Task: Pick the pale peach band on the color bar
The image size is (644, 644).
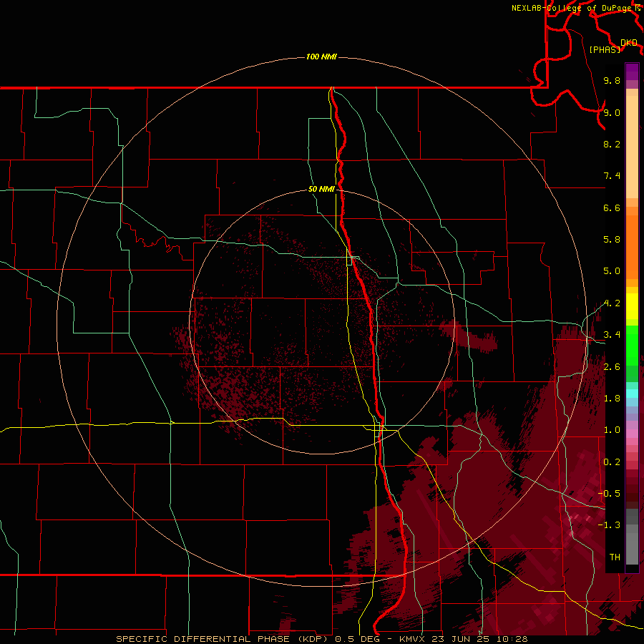Action: (632, 148)
